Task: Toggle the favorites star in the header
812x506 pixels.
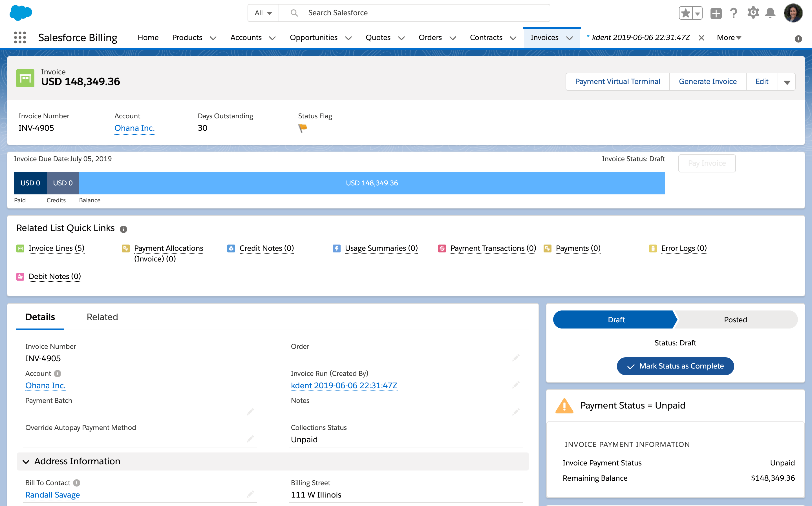Action: (x=686, y=12)
